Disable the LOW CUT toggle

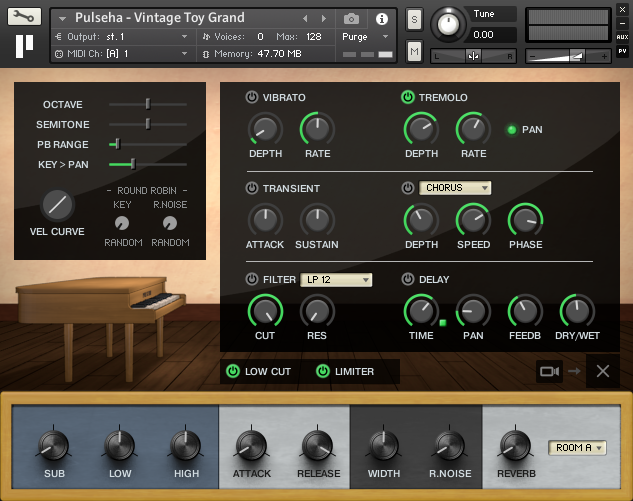[x=233, y=371]
